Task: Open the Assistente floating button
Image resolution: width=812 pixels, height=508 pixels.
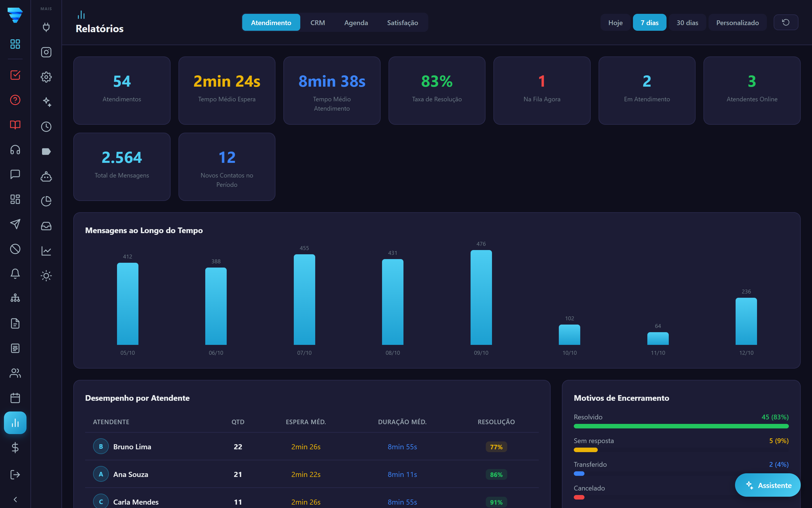Action: coord(767,485)
